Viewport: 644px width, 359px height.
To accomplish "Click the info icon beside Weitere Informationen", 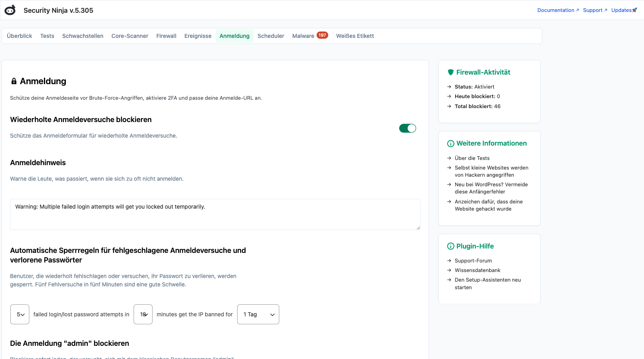I will tap(451, 144).
